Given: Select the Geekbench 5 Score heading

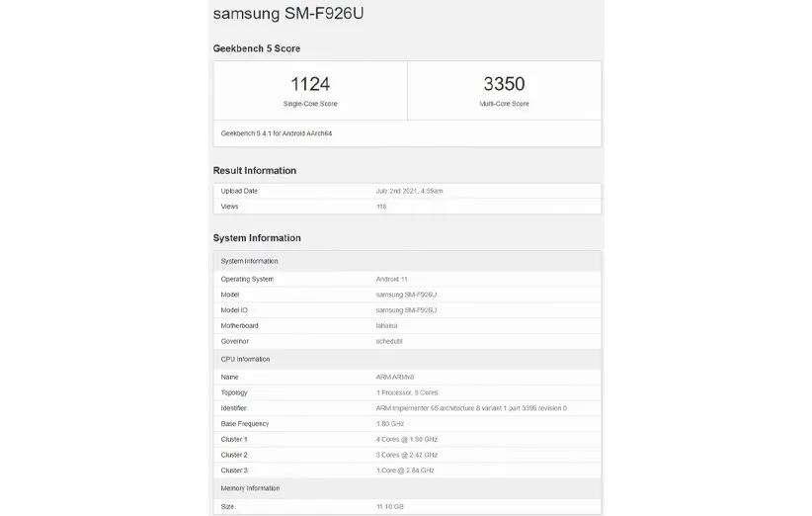Looking at the screenshot, I should click(x=257, y=48).
